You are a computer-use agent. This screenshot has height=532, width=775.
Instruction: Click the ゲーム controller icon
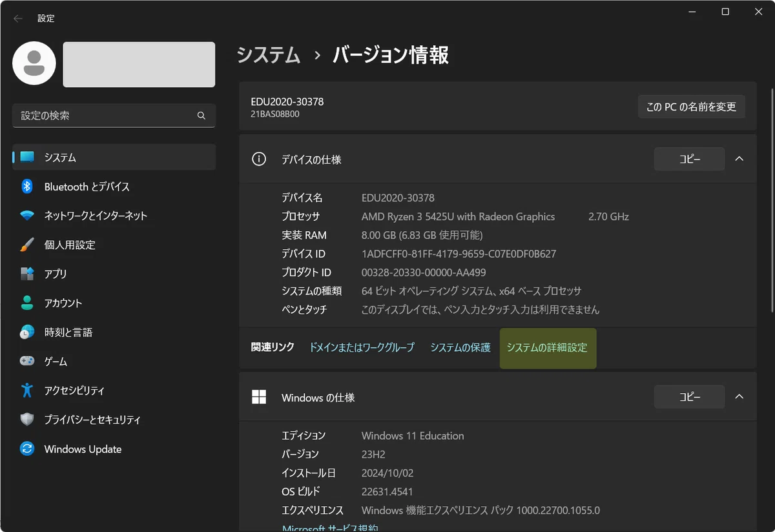[27, 362]
